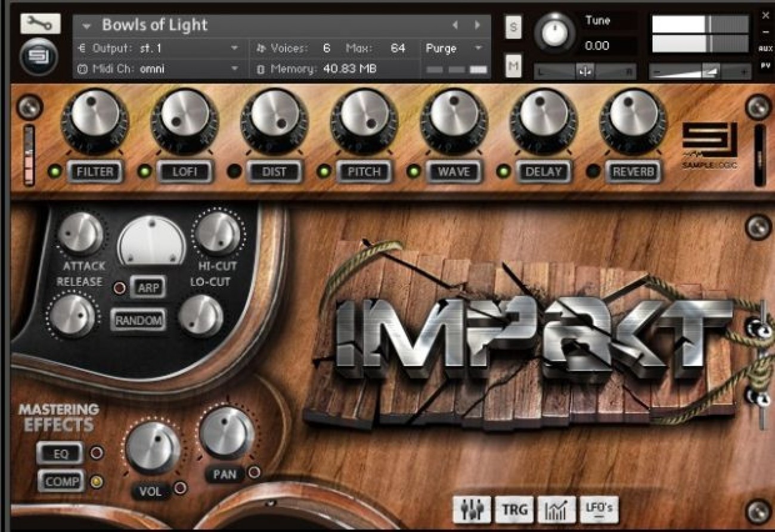This screenshot has height=532, width=775.
Task: Enable the REVERB effect
Action: pos(633,172)
